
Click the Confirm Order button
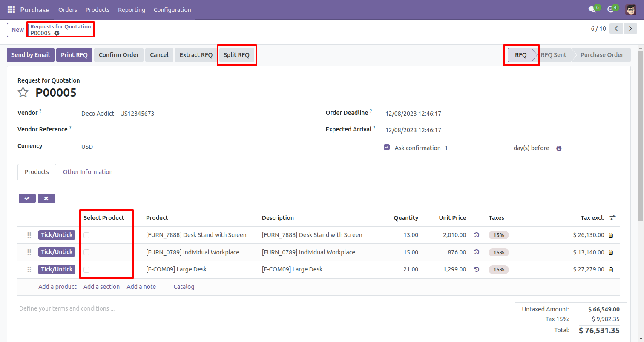click(119, 55)
